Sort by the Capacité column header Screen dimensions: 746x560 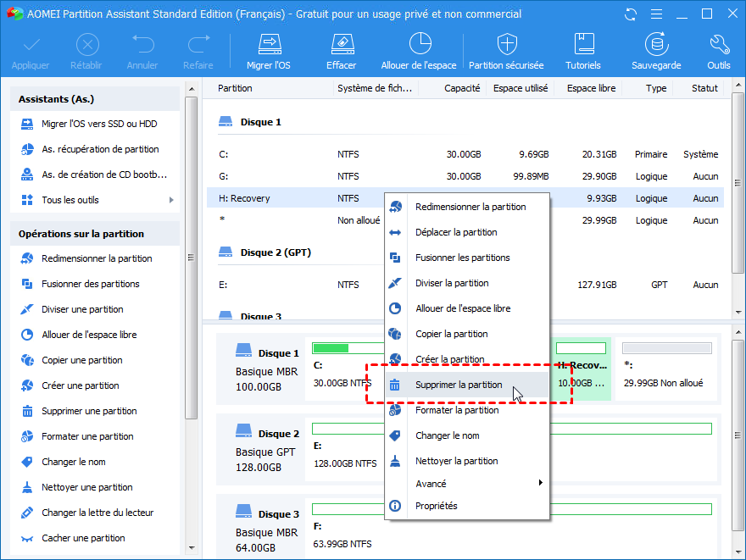pos(462,88)
